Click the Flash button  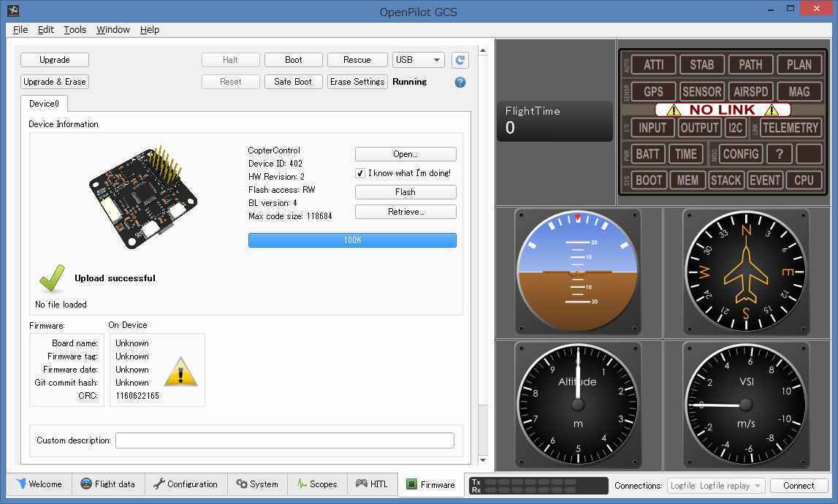tap(405, 192)
